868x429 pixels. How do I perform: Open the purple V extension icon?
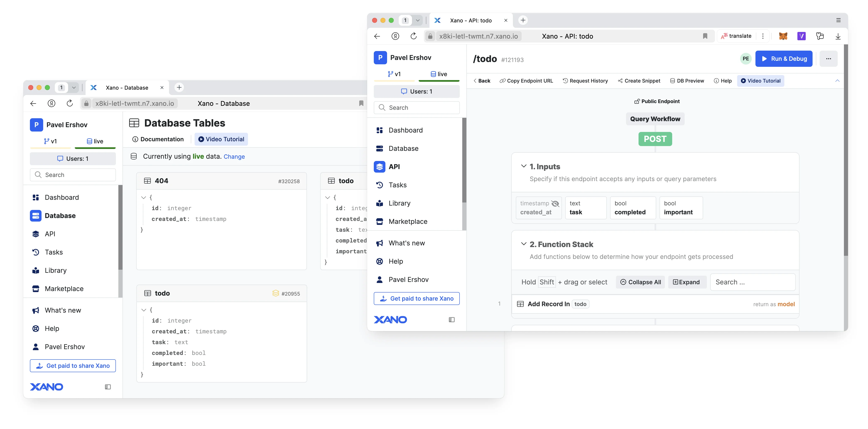801,36
